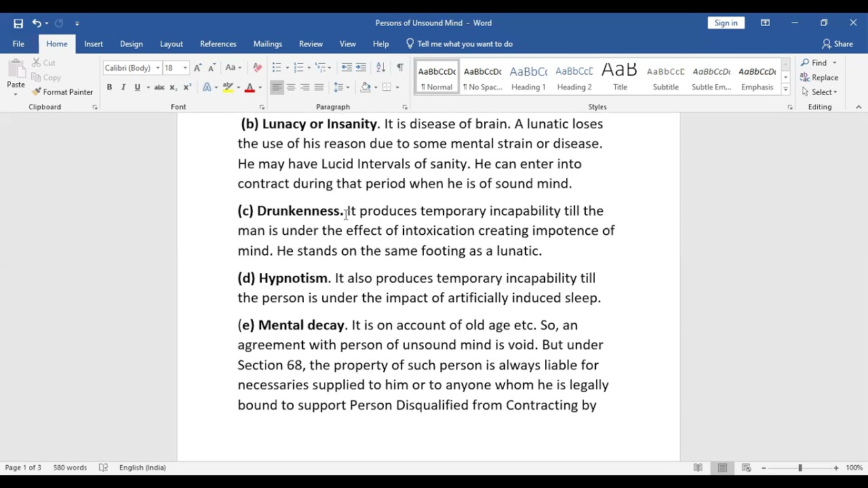Apply red font color swatch
868x488 pixels.
(250, 87)
